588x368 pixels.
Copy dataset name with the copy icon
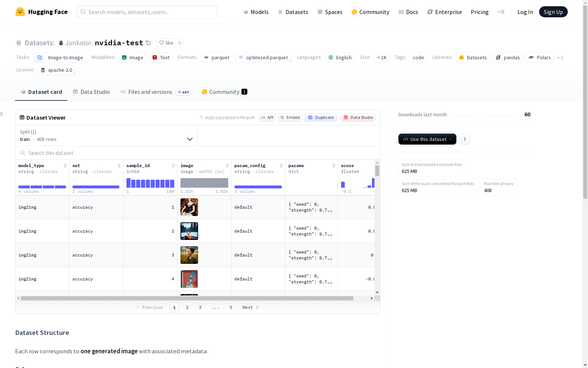pyautogui.click(x=148, y=43)
